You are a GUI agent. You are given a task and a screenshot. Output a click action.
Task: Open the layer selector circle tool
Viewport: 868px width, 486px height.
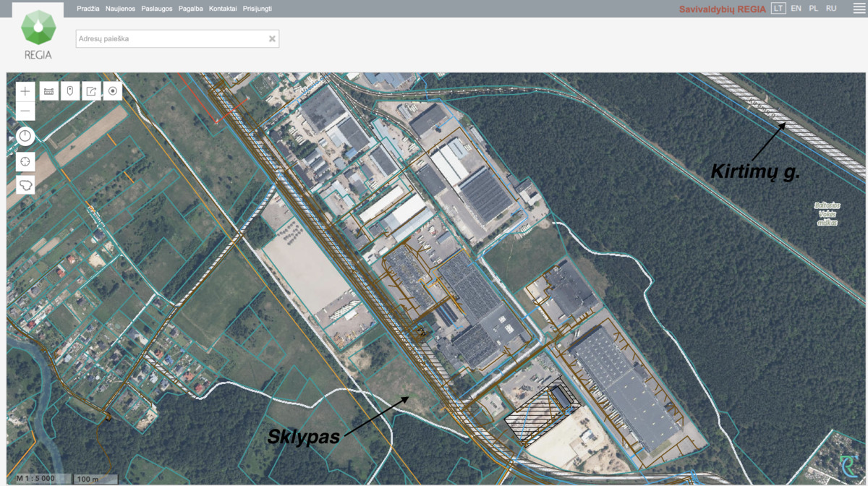point(113,91)
